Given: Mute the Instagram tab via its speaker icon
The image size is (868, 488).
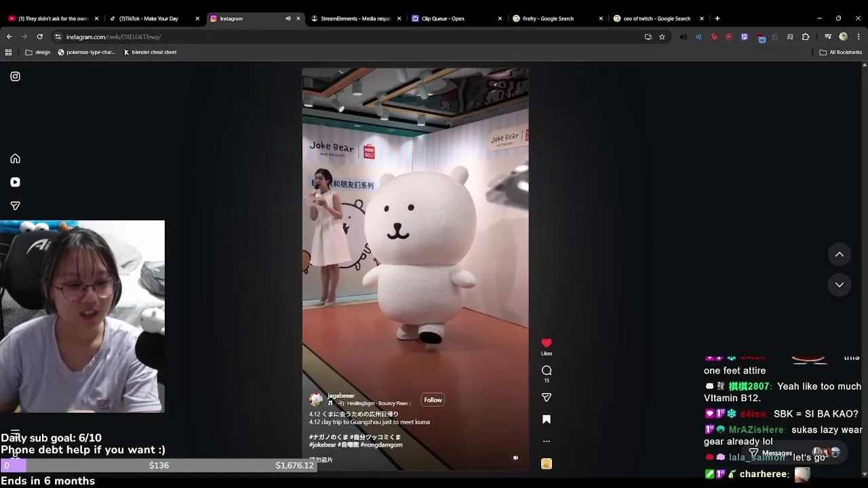Looking at the screenshot, I should click(288, 18).
